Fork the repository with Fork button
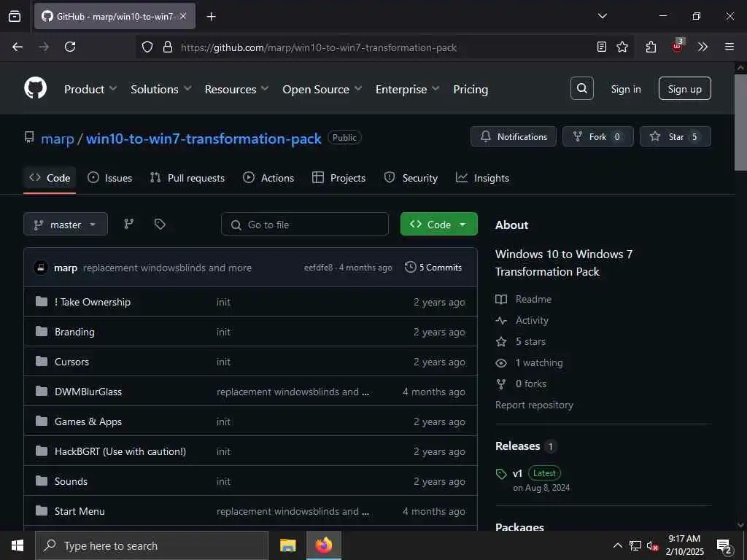Screen dimensions: 747x560 (x=598, y=136)
